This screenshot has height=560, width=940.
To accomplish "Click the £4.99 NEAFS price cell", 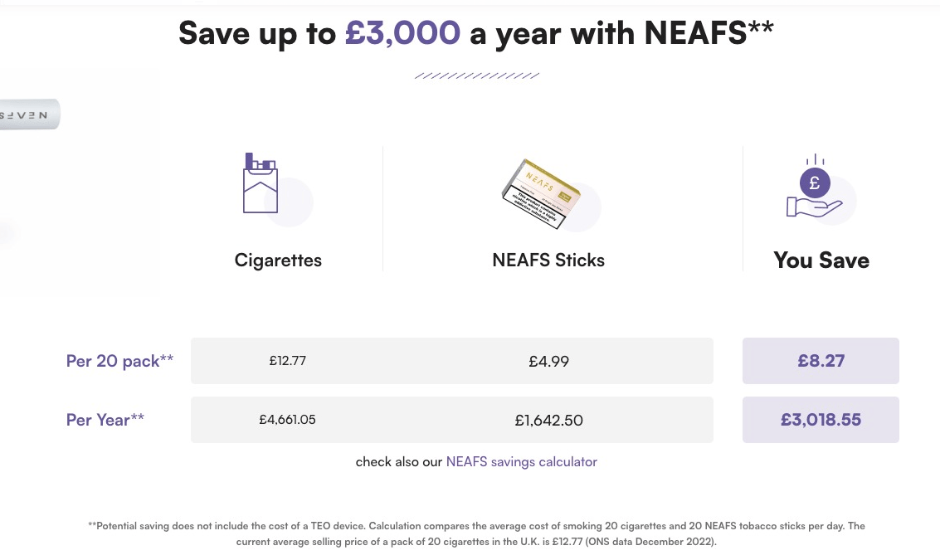I will coord(549,362).
